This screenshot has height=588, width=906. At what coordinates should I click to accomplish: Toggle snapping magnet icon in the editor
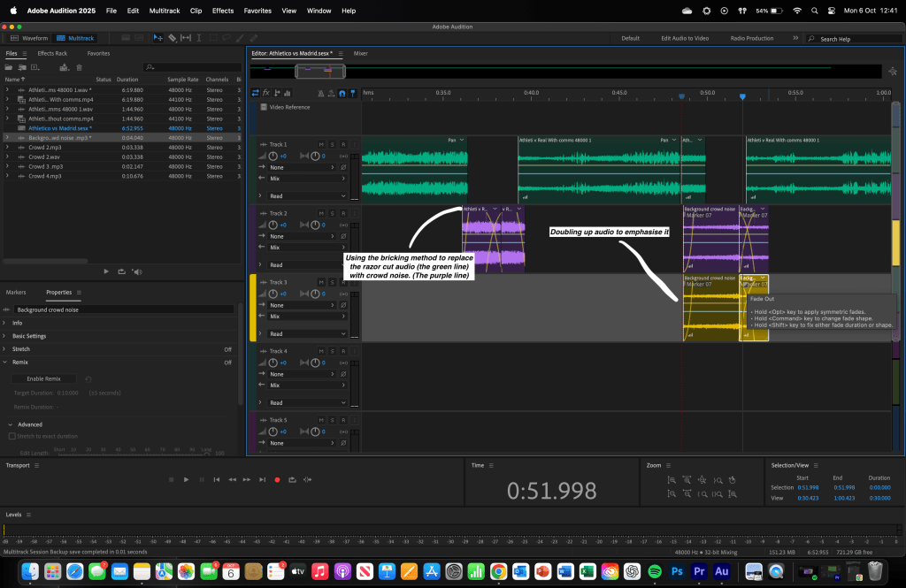[x=342, y=93]
